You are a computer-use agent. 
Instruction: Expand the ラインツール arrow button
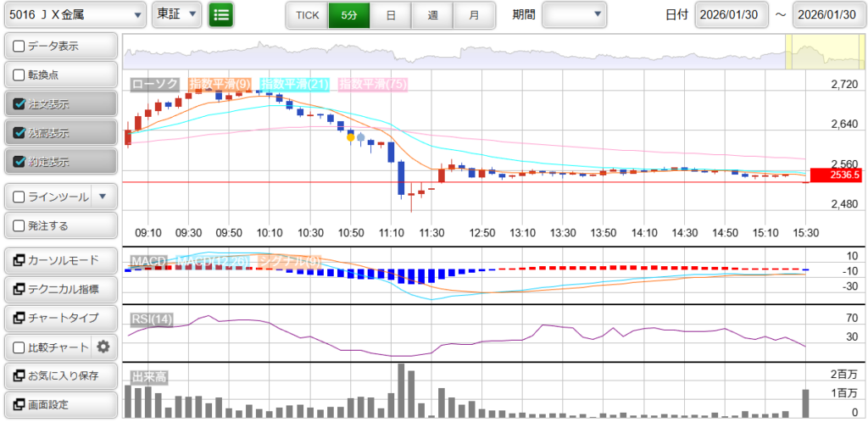(x=103, y=197)
